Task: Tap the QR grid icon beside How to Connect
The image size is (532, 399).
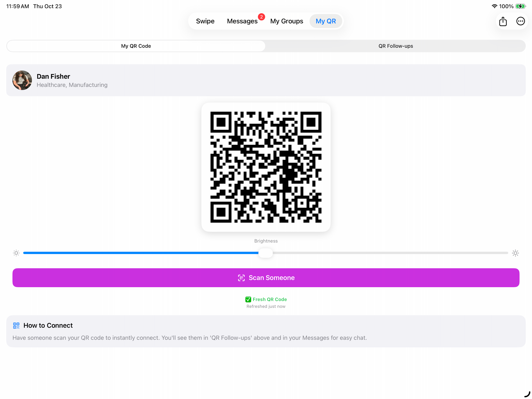Action: tap(16, 325)
